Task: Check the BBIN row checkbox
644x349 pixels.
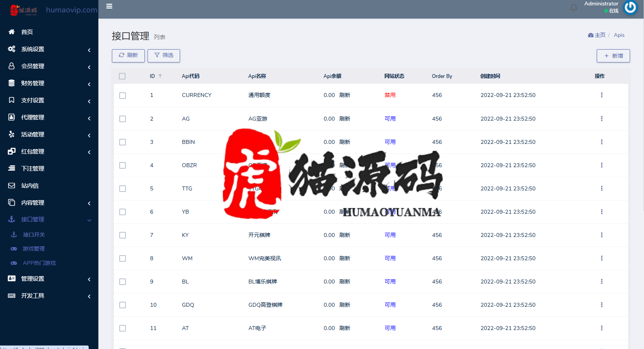Action: pos(123,142)
